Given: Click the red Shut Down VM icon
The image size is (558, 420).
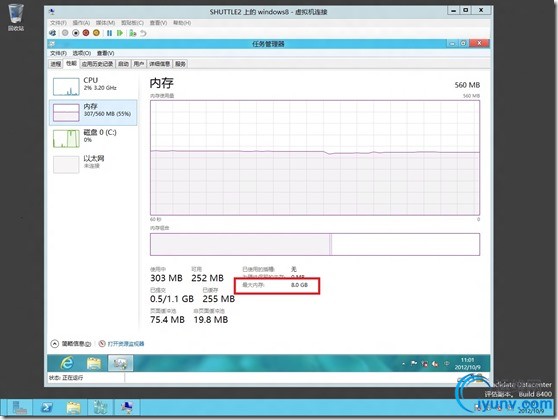Looking at the screenshot, I should pyautogui.click(x=86, y=33).
